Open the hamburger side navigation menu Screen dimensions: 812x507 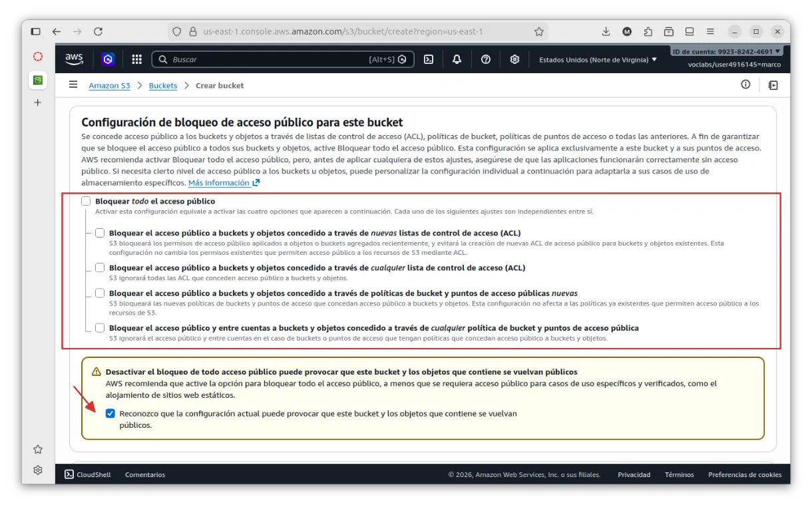73,85
